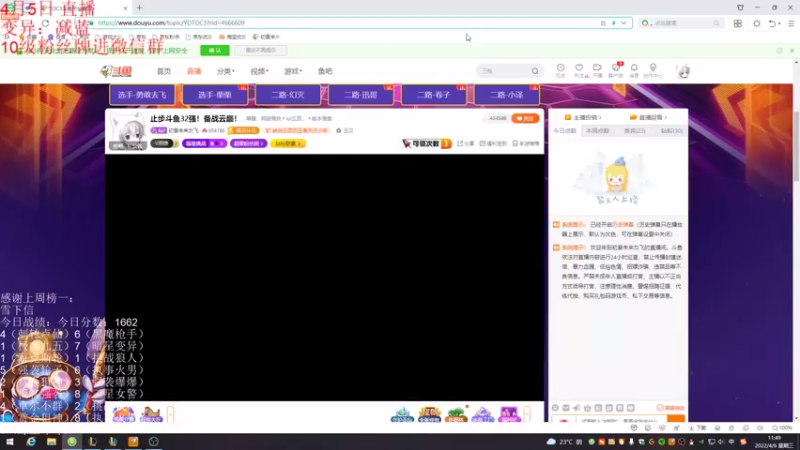The image size is (800, 450).
Task: Click the search magnifier icon
Action: click(535, 71)
